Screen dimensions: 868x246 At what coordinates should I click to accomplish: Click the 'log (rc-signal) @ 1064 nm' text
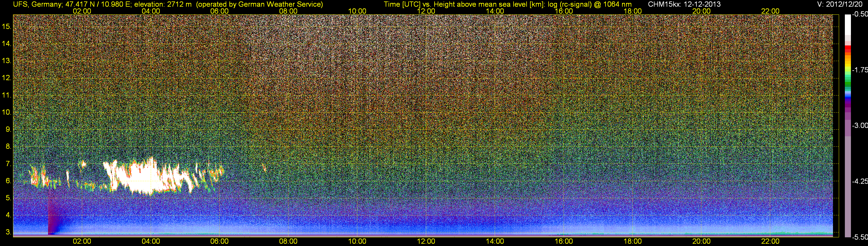(590, 4)
